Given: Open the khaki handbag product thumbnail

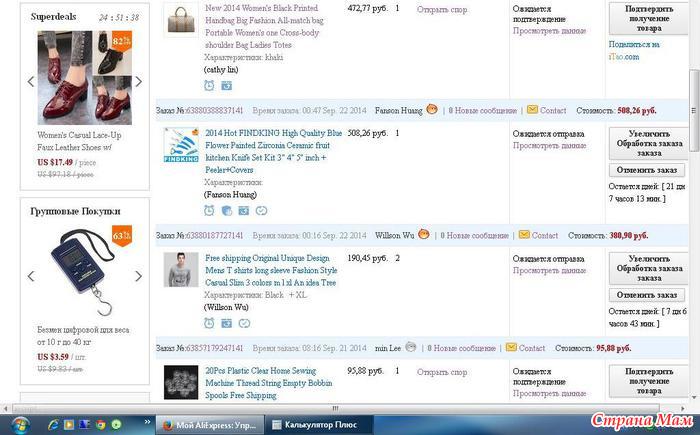Looking at the screenshot, I should pos(181,20).
